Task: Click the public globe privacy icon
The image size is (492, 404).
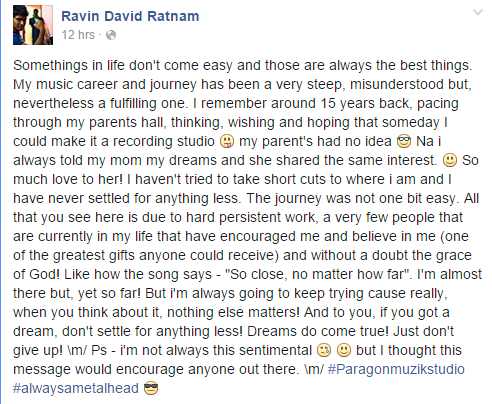Action: coord(111,35)
